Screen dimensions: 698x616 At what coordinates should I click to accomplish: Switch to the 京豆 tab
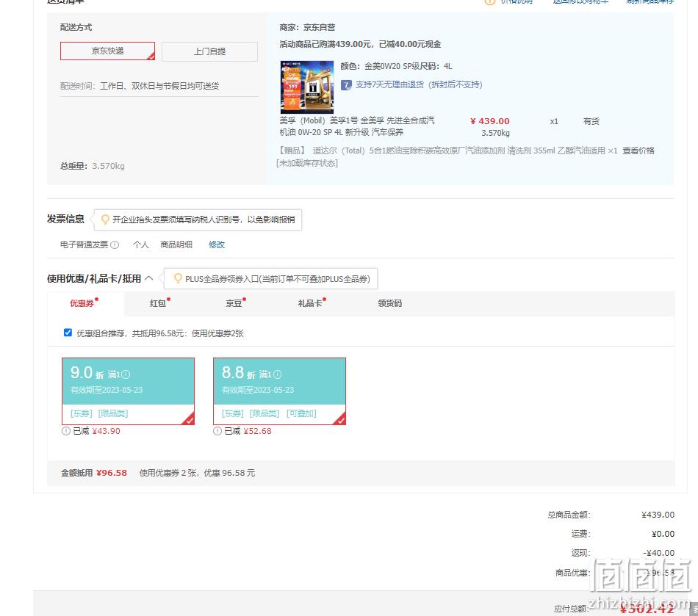tap(234, 303)
